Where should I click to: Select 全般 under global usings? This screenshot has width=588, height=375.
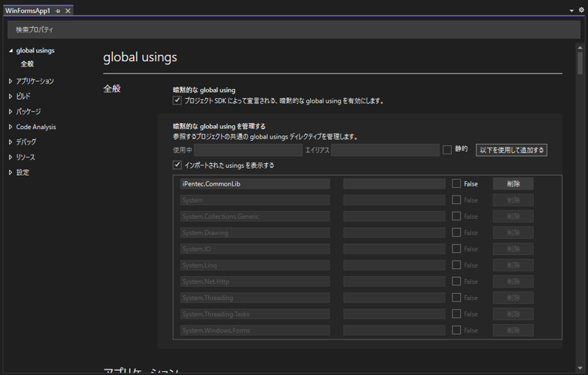27,64
